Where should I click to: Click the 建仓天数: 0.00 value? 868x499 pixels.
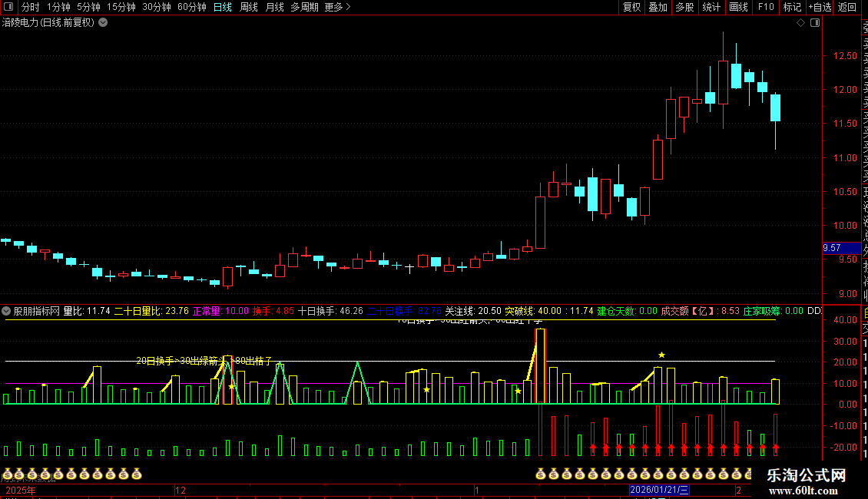point(628,311)
